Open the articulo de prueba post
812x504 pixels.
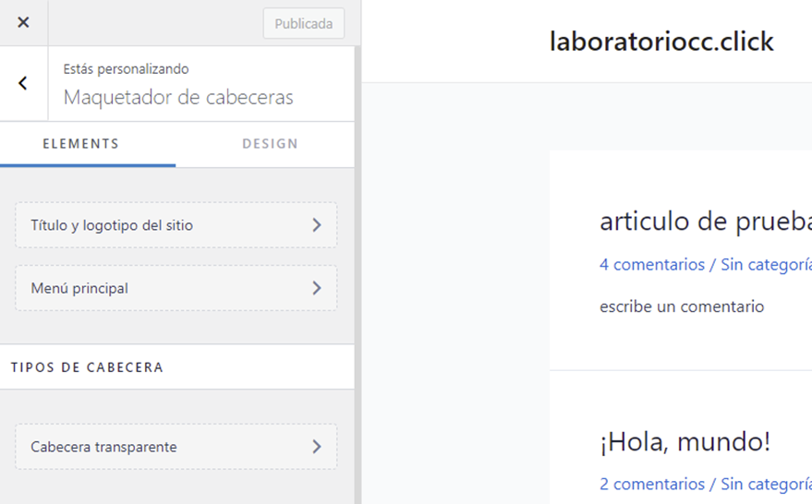point(706,222)
